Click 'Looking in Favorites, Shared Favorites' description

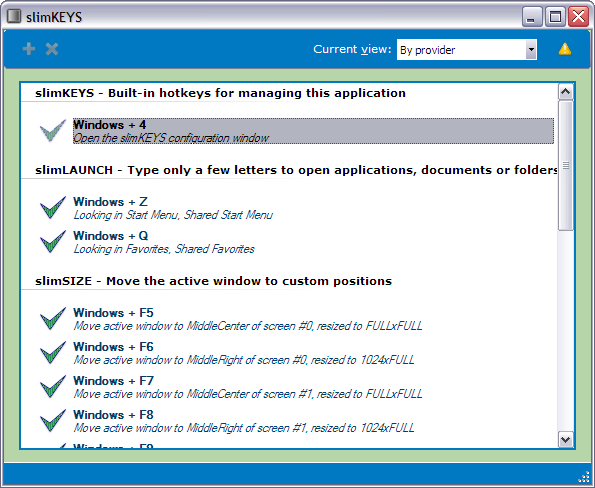click(164, 249)
